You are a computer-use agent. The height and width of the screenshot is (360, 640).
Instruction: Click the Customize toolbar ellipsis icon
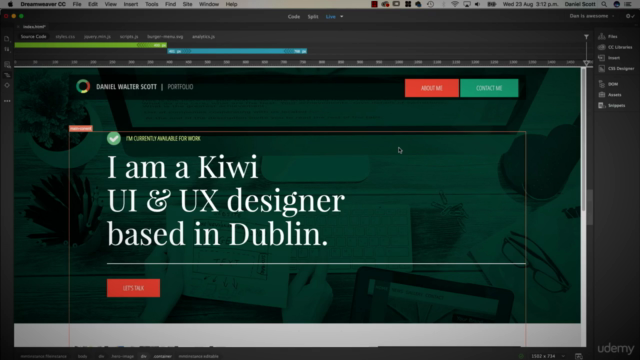click(7, 101)
